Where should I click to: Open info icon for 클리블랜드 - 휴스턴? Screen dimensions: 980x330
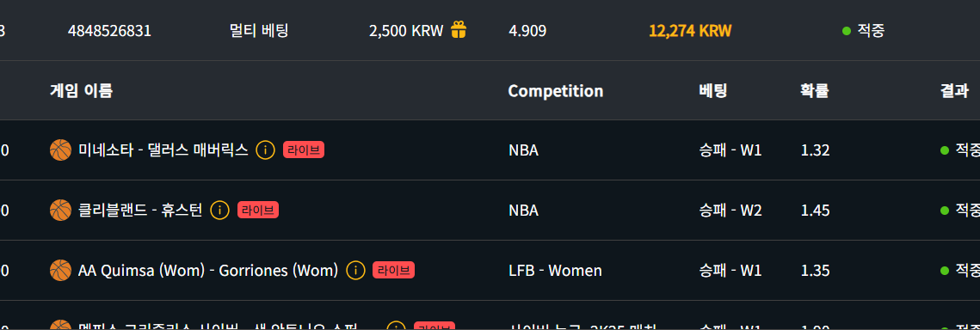220,211
